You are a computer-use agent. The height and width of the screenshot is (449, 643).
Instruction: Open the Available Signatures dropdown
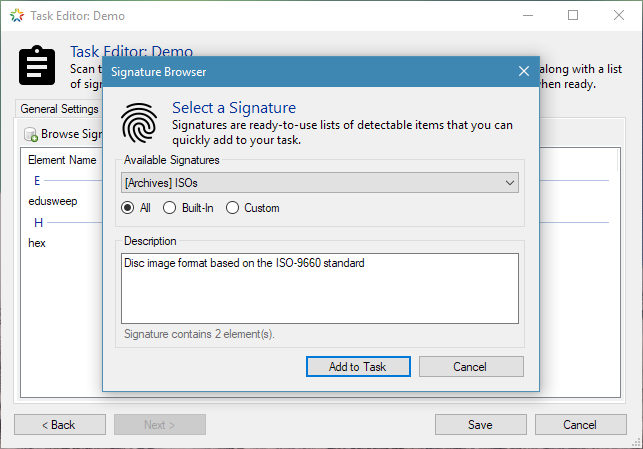319,183
